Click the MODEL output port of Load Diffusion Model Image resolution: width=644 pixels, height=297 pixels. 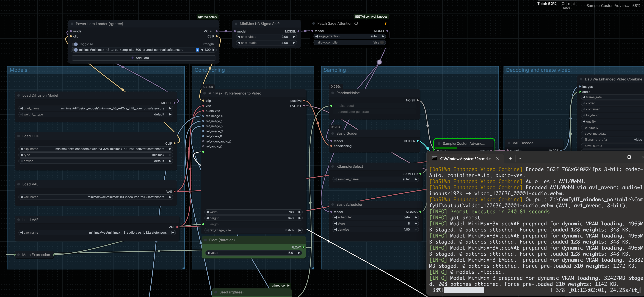pos(175,103)
